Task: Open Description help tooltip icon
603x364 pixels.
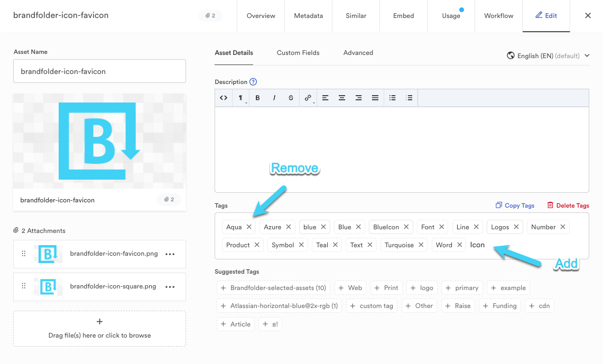Action: (x=253, y=82)
